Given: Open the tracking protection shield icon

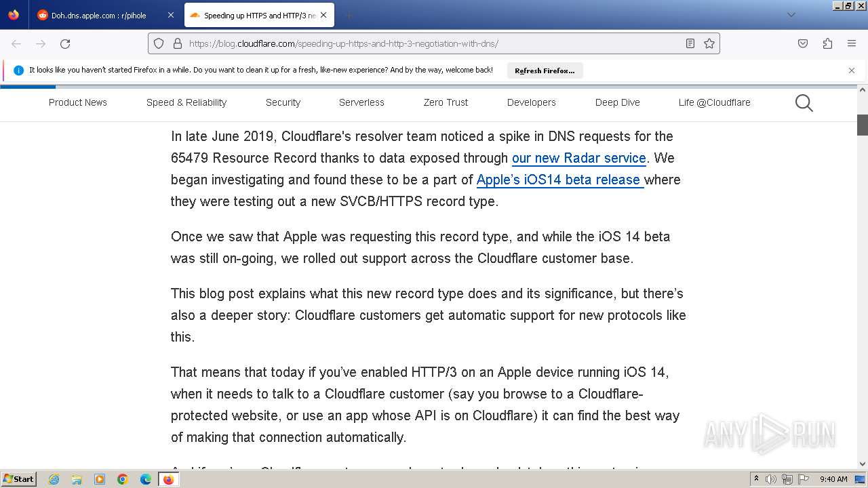Looking at the screenshot, I should [x=159, y=43].
